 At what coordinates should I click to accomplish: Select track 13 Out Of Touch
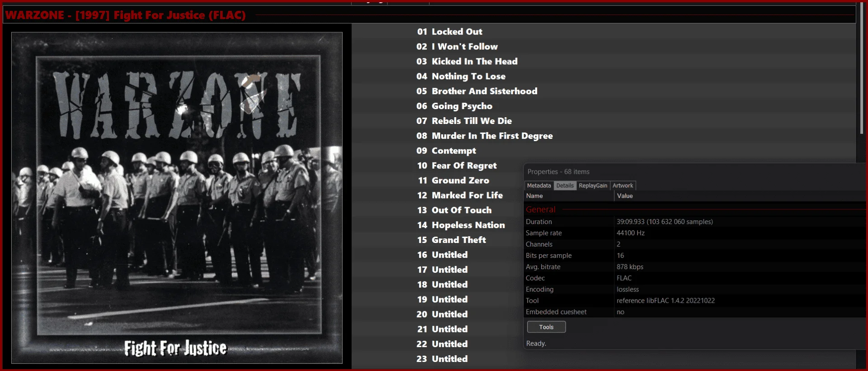[454, 210]
